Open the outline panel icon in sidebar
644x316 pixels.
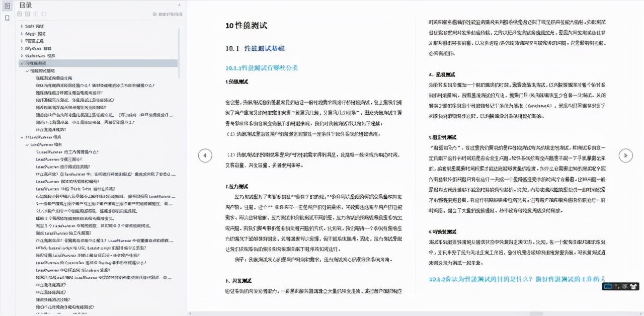(7, 6)
